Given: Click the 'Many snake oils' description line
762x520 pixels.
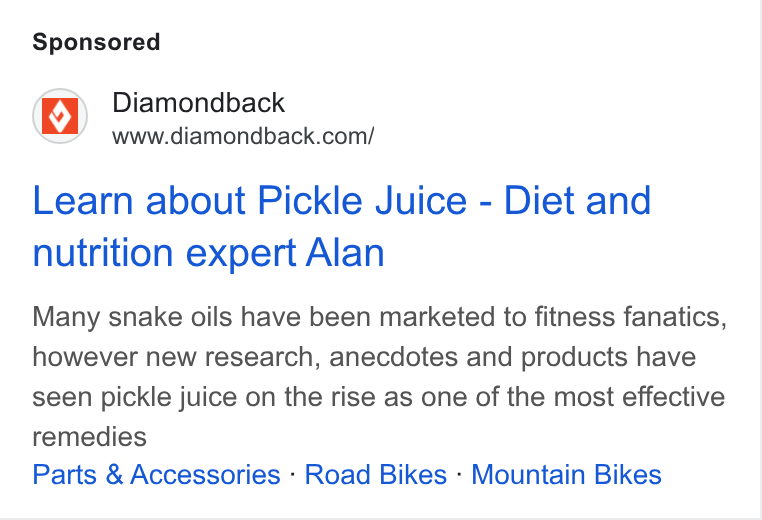Looking at the screenshot, I should click(380, 317).
